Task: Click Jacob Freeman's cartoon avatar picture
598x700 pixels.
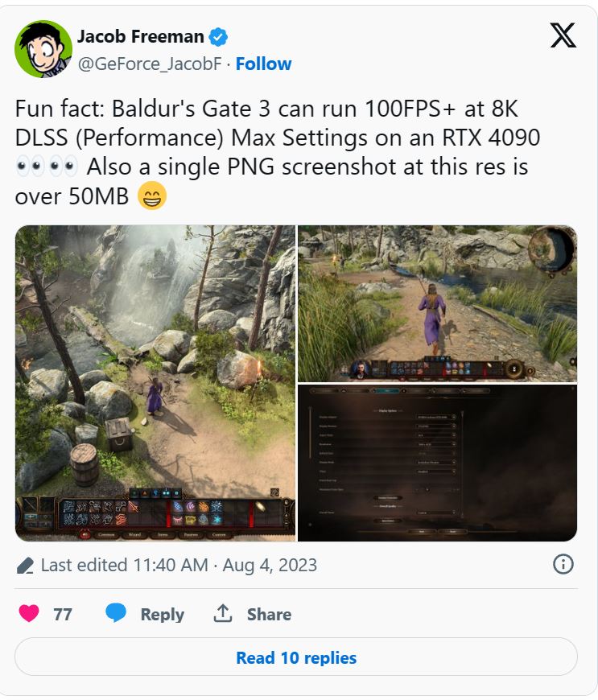Action: [43, 49]
